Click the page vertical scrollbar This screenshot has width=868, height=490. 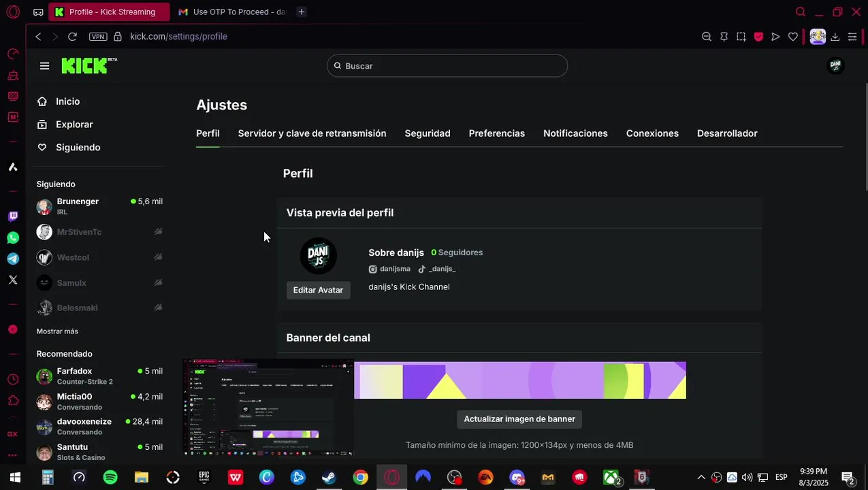point(866,136)
